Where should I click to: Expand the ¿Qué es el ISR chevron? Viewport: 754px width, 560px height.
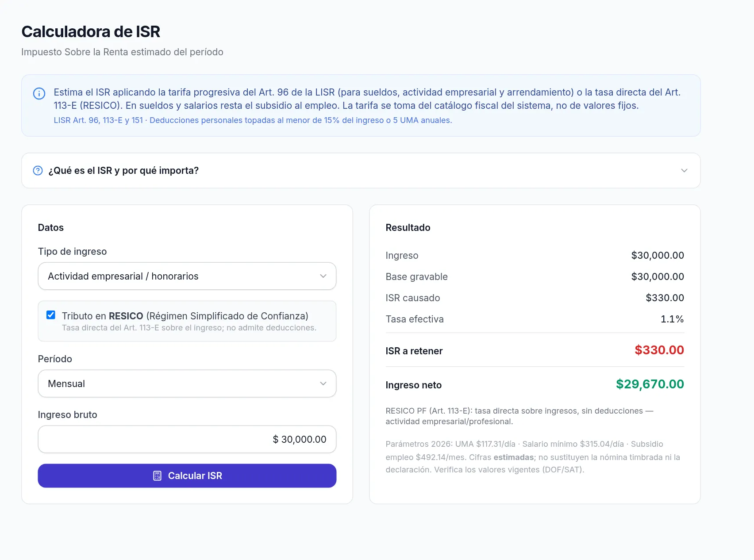[x=684, y=170]
